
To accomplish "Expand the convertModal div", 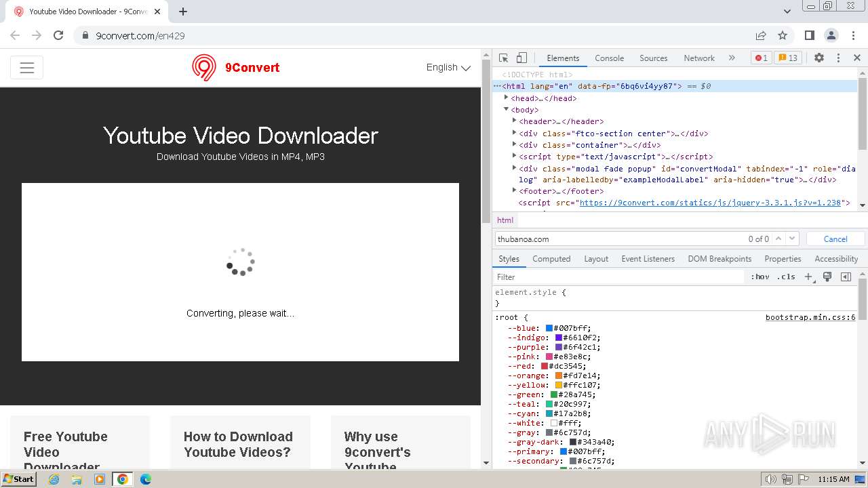I will (x=514, y=168).
